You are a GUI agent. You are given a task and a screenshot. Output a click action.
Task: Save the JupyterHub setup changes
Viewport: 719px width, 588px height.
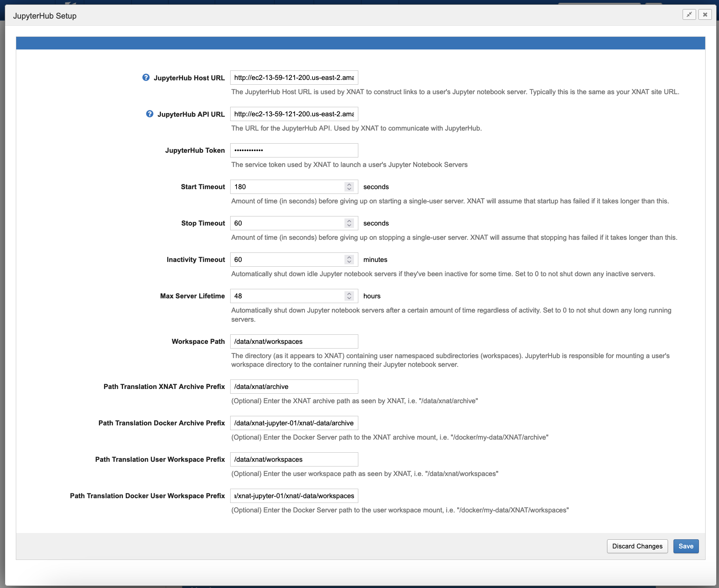pos(686,546)
